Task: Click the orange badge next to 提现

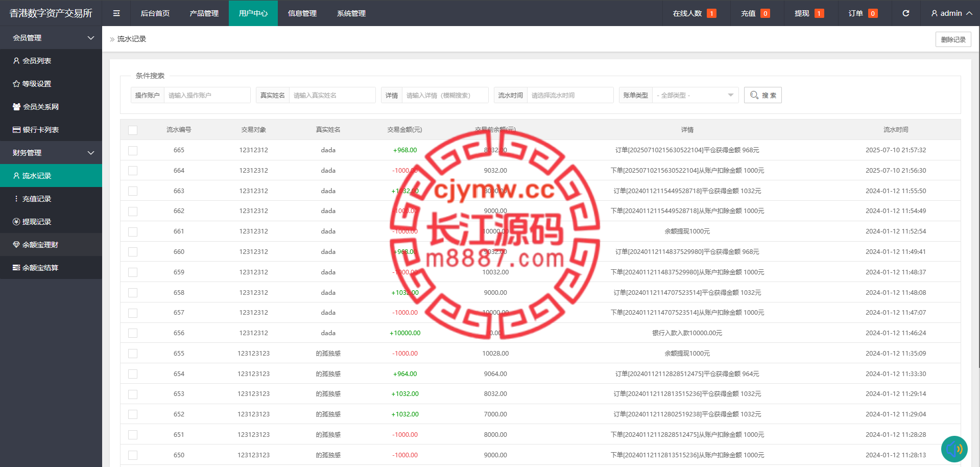Action: coord(819,13)
